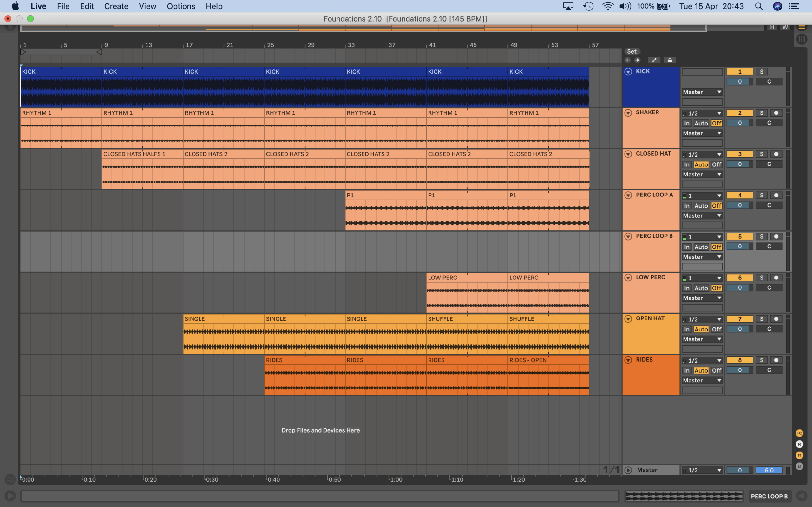Open the Options menu
This screenshot has width=812, height=507.
pos(181,6)
